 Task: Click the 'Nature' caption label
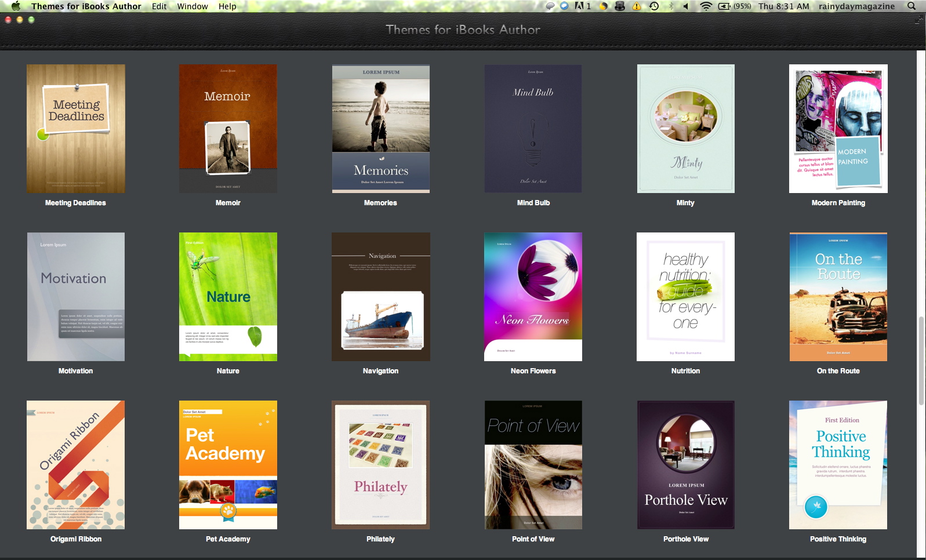(x=228, y=371)
